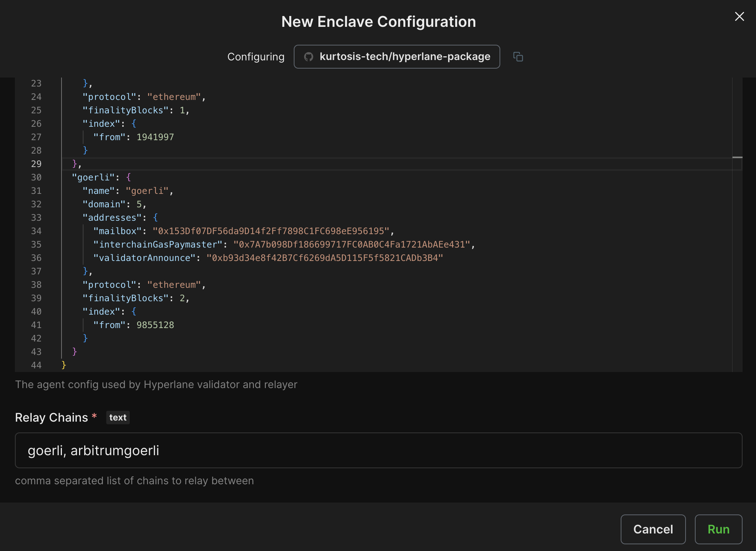This screenshot has width=756, height=551.
Task: Click line number 29 in the gutter
Action: coord(36,164)
